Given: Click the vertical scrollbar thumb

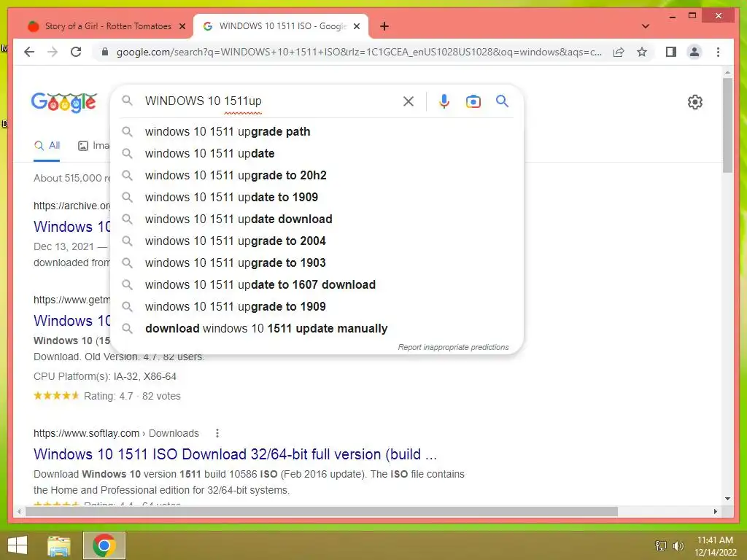Looking at the screenshot, I should 727,125.
